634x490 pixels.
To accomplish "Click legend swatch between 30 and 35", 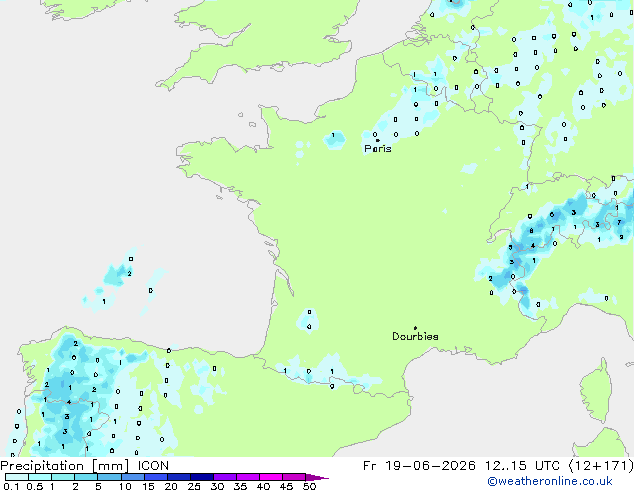I will (225, 477).
